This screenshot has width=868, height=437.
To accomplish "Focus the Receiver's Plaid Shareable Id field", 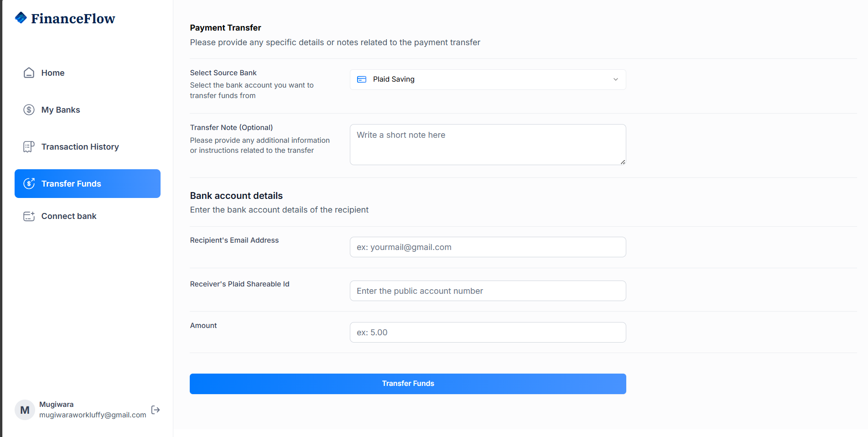I will [488, 291].
